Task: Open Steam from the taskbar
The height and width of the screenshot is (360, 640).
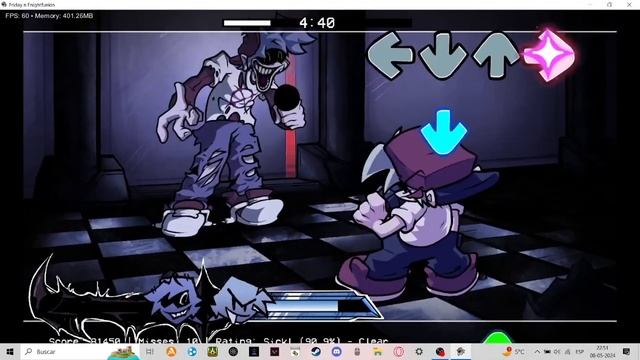Action: coord(316,351)
